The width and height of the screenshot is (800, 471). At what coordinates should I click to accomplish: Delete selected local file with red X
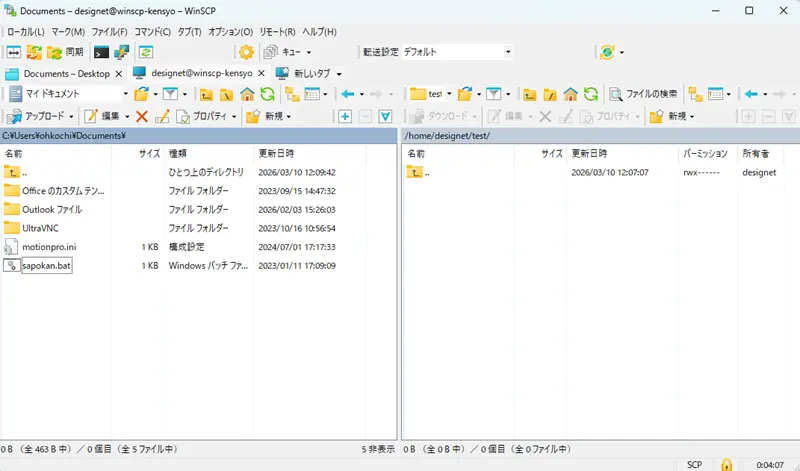click(142, 116)
